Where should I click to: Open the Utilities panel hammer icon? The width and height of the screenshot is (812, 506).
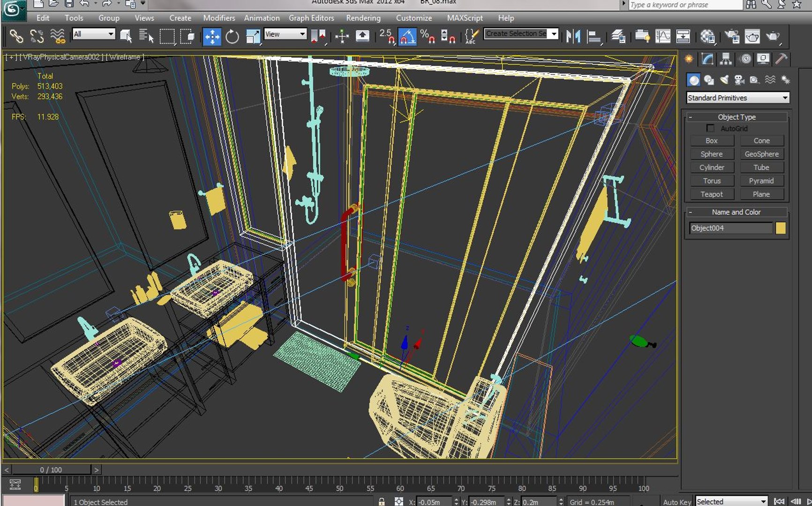(x=781, y=59)
